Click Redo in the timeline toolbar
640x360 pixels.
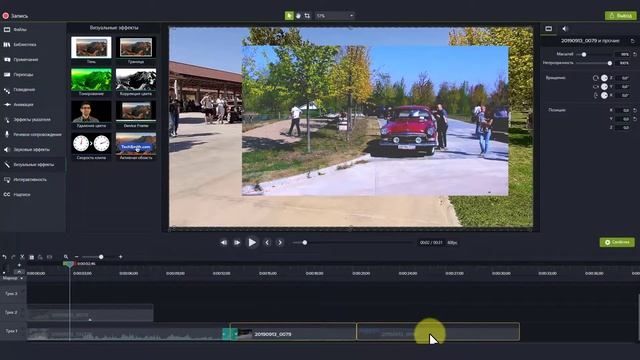(x=13, y=257)
